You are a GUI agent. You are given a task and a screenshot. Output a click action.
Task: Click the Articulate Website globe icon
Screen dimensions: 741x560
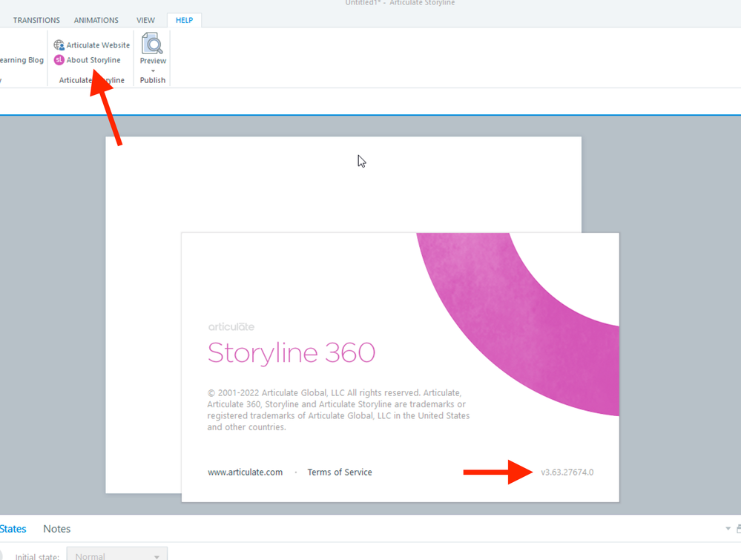pyautogui.click(x=59, y=45)
